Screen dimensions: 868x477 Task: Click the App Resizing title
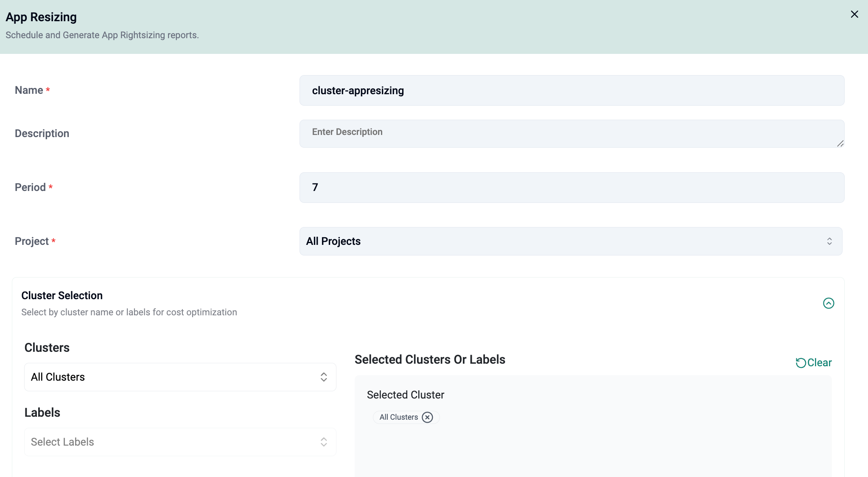[x=41, y=17]
